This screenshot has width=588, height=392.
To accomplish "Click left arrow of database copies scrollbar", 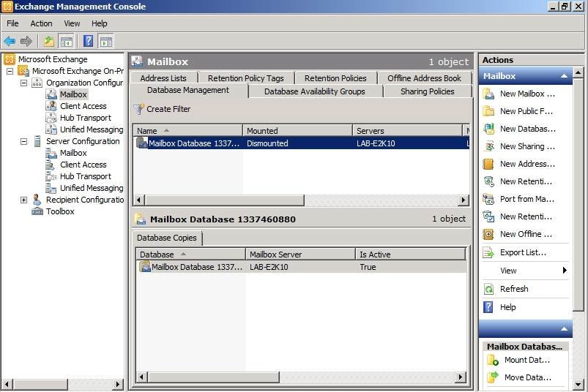I will pos(141,377).
